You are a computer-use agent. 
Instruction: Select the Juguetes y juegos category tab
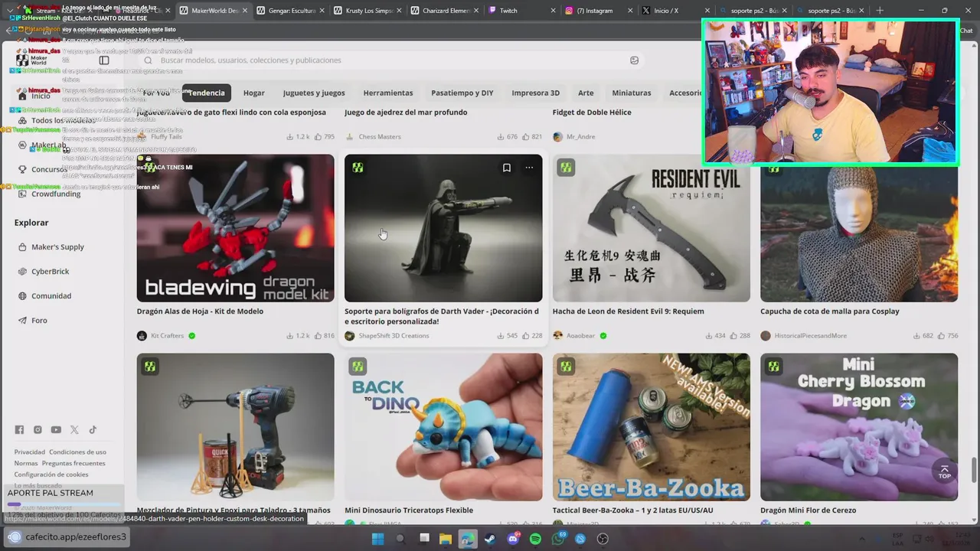click(314, 93)
